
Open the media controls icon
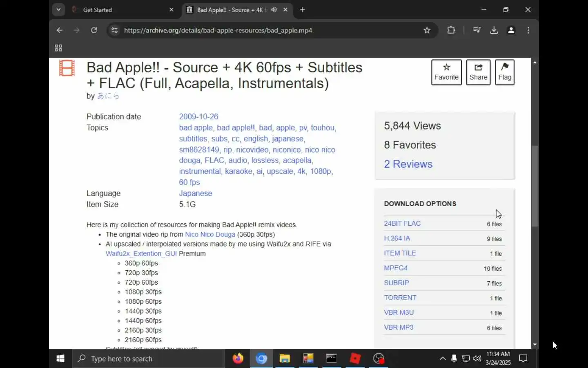click(477, 30)
